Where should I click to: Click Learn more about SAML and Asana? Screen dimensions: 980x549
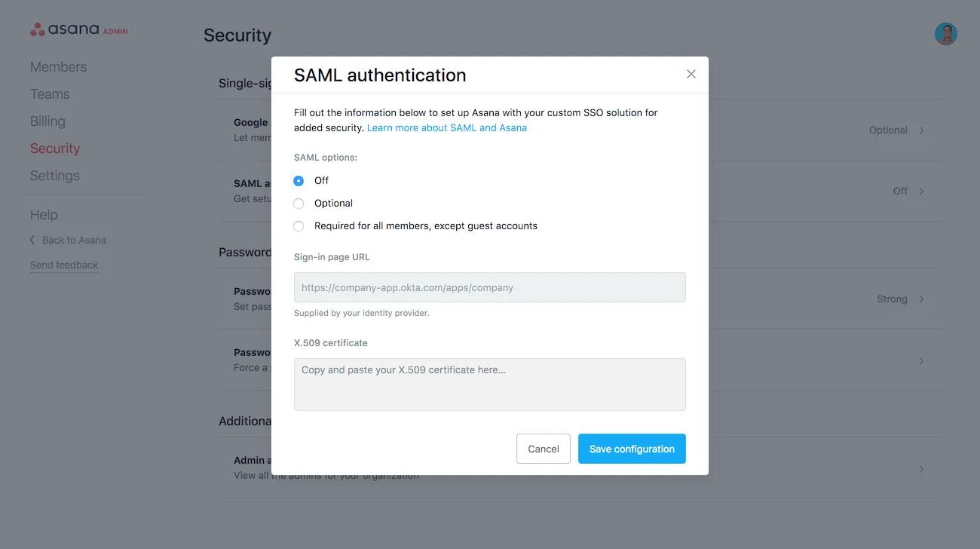446,127
